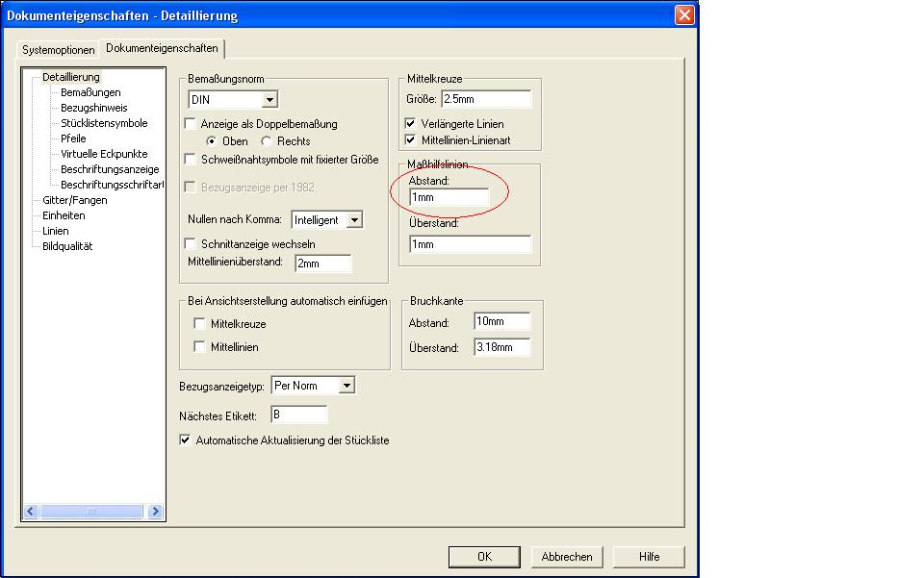Open the Bemaßungsnorm DIN dropdown
Screen dimensions: 924x578
(269, 99)
